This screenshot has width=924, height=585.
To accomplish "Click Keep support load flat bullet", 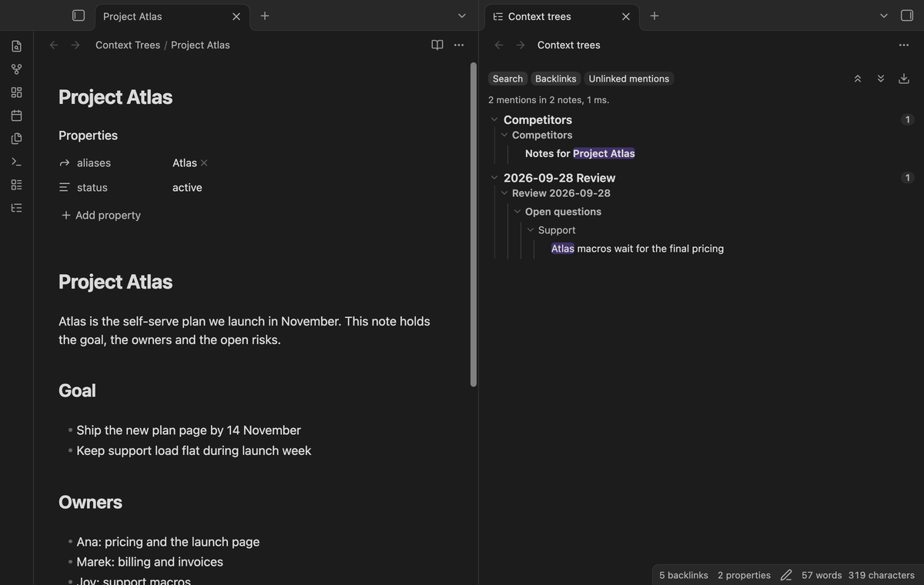I will (x=194, y=450).
